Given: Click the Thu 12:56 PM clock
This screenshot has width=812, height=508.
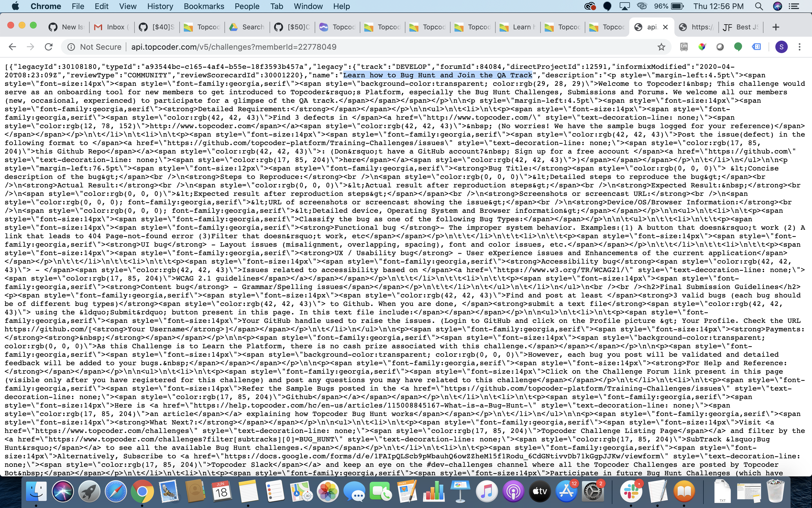Looking at the screenshot, I should click(x=718, y=6).
